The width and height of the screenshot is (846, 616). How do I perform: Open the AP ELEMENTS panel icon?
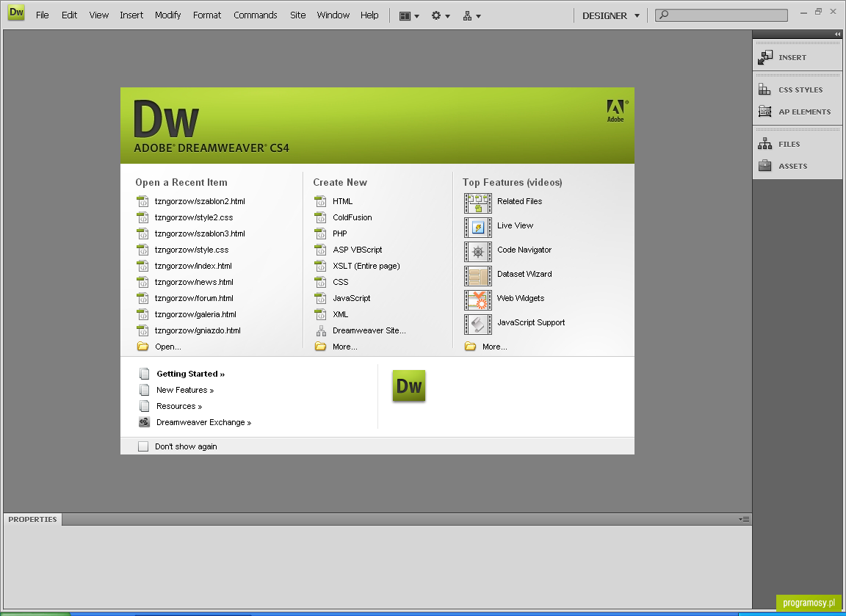click(x=764, y=112)
